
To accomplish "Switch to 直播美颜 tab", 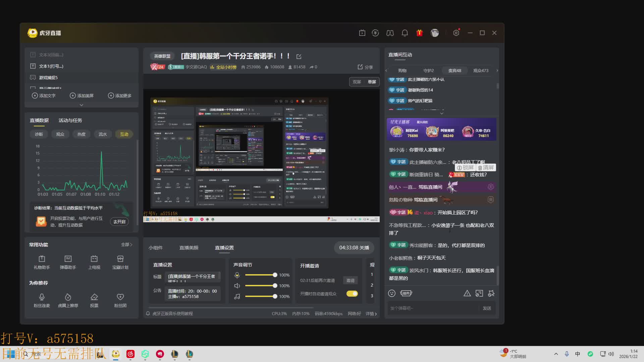I will click(189, 248).
